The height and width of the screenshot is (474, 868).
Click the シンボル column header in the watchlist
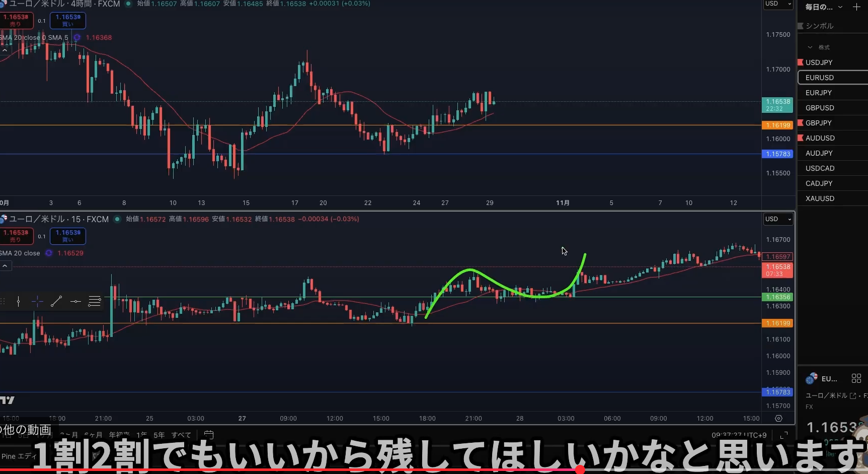click(x=819, y=26)
